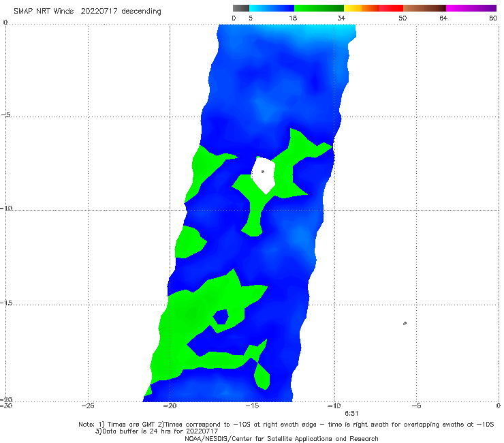Click the color bar label '34'
The width and height of the screenshot is (504, 443).
tap(341, 18)
